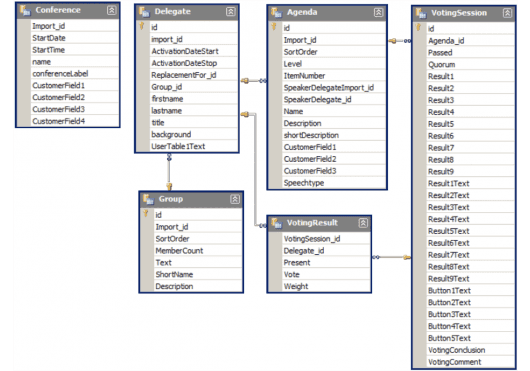Click the primary key icon in Agenda
530x371 pixels.
click(274, 27)
